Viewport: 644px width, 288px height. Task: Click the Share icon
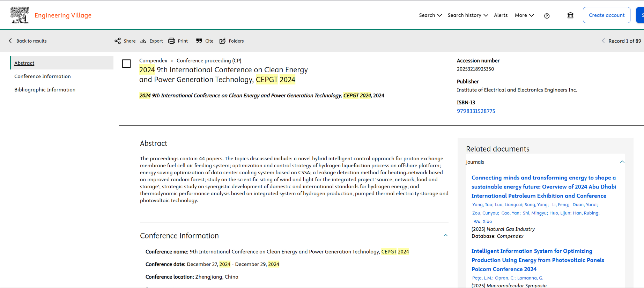tap(118, 41)
